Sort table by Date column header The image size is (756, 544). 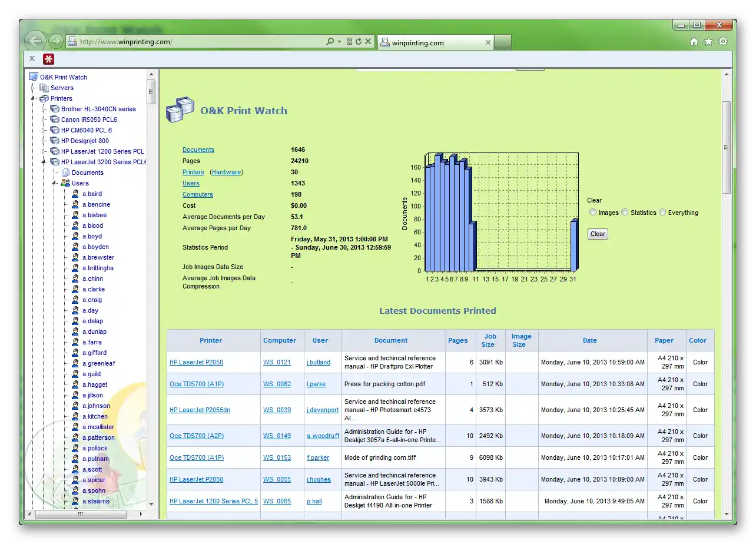pos(590,340)
